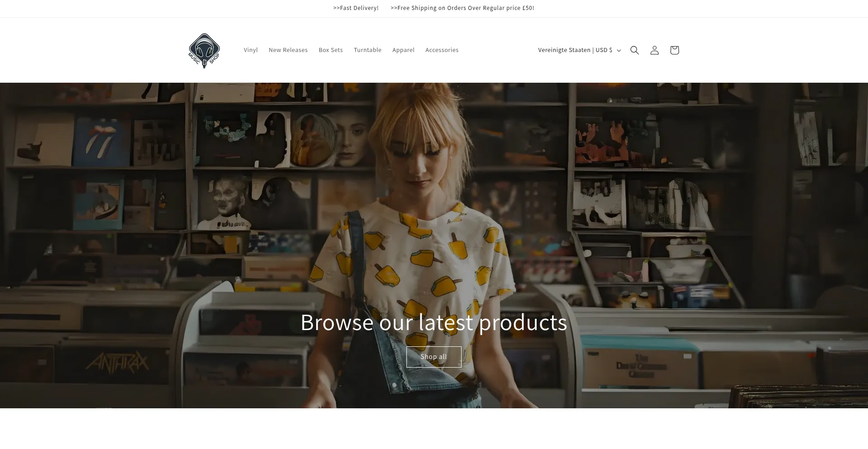
Task: Click the Free Shipping over £50 announcement
Action: (x=462, y=8)
